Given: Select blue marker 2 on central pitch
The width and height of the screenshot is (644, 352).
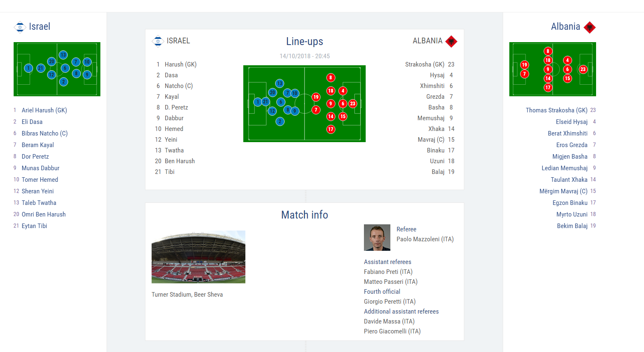Looking at the screenshot, I should click(280, 121).
